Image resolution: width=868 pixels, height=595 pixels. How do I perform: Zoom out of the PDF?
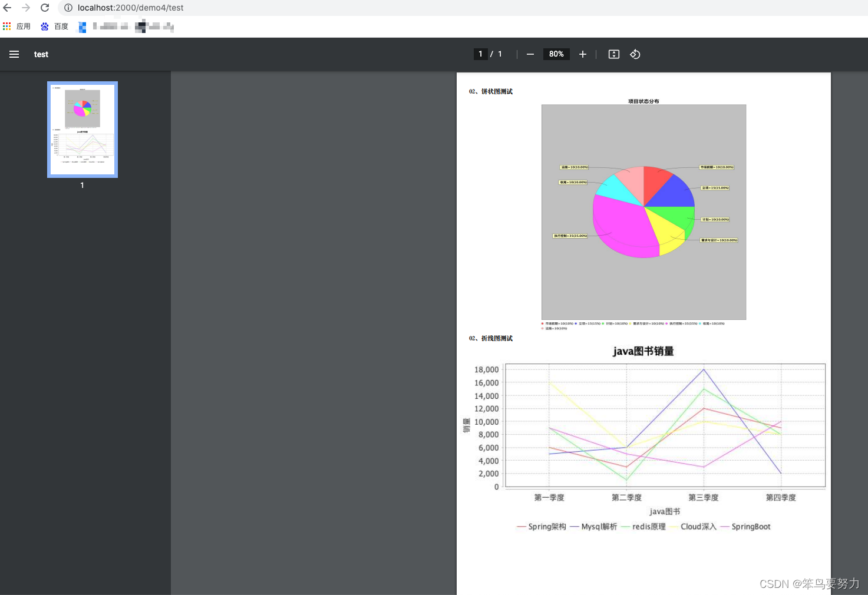coord(530,54)
